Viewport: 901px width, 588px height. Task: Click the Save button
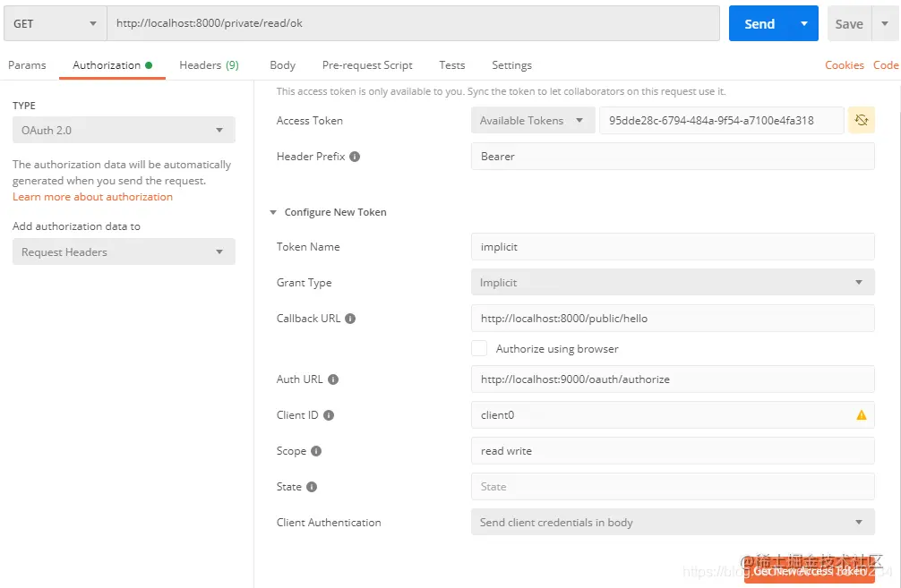(x=849, y=23)
